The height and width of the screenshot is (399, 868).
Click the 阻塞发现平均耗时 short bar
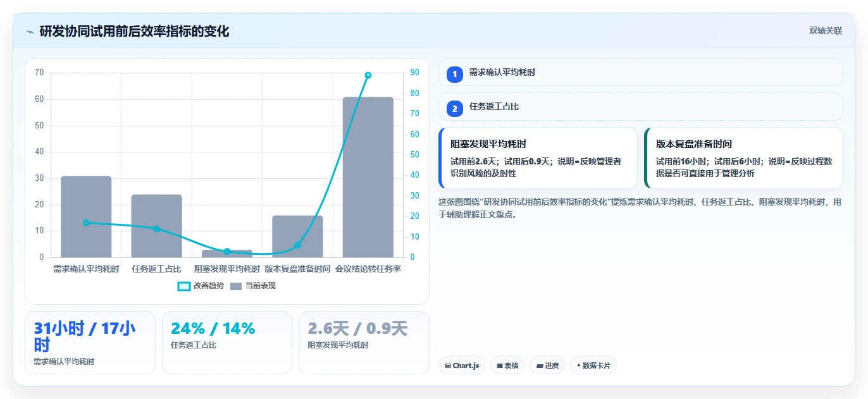(227, 254)
